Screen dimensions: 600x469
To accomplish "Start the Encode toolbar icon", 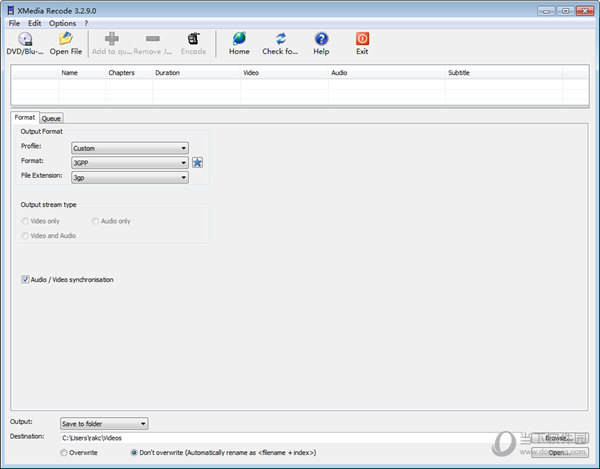I will [x=194, y=39].
